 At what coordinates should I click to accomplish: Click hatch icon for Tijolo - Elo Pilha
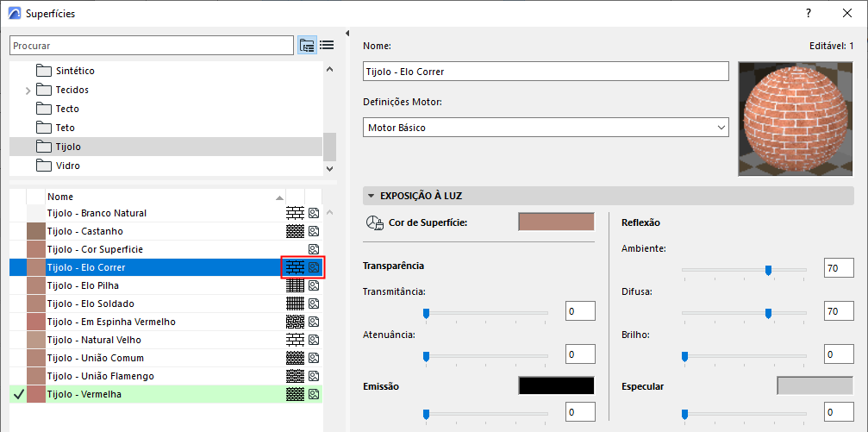click(295, 285)
